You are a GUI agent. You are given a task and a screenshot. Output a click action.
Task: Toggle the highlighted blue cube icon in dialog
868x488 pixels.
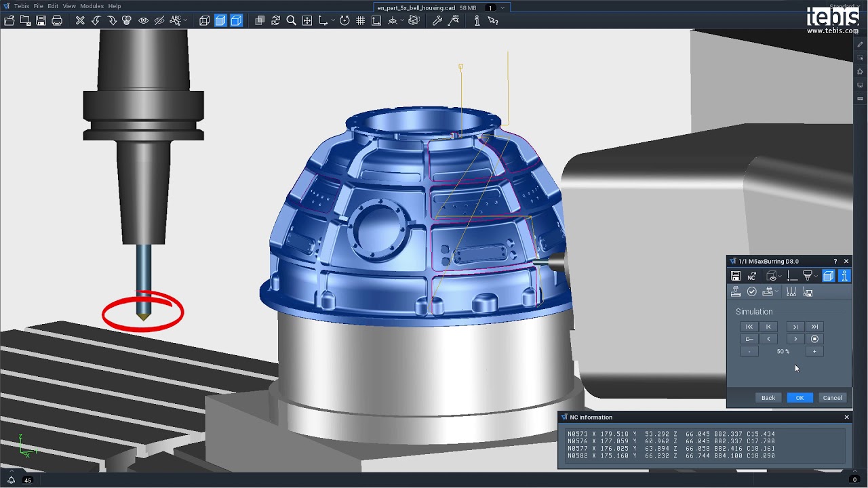click(x=828, y=276)
